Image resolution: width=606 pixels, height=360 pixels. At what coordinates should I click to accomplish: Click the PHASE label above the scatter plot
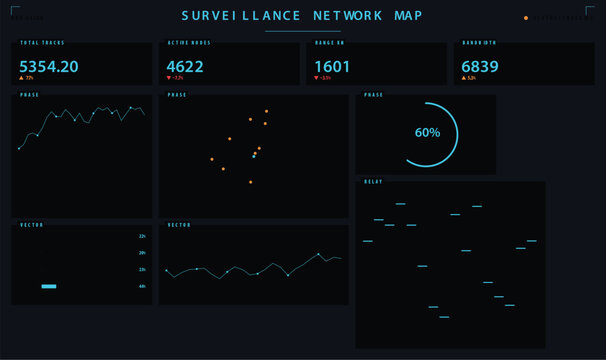coord(177,95)
